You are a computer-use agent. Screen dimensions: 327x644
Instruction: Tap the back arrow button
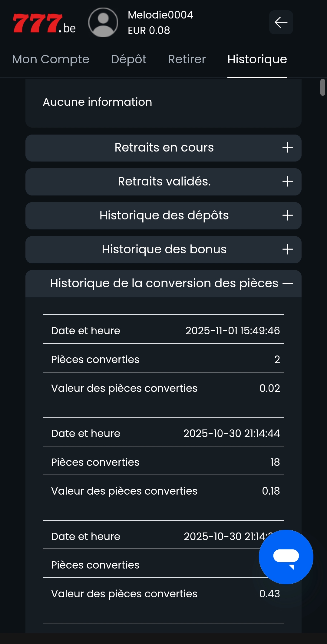tap(281, 22)
